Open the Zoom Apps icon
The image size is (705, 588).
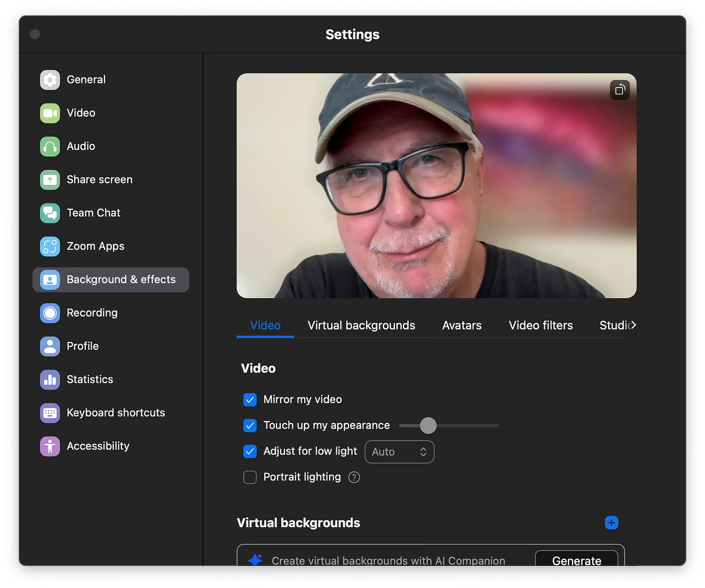[50, 246]
